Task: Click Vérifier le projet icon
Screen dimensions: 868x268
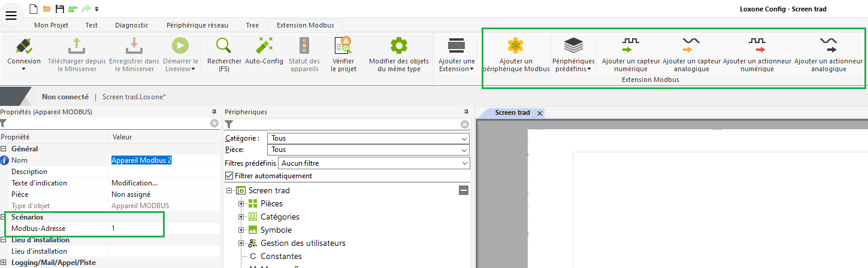Action: (x=343, y=46)
